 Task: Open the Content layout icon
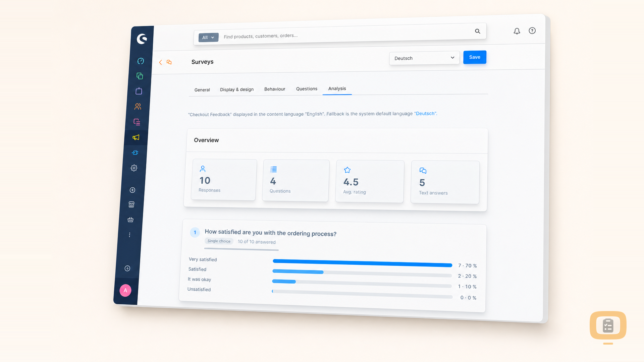pyautogui.click(x=137, y=122)
